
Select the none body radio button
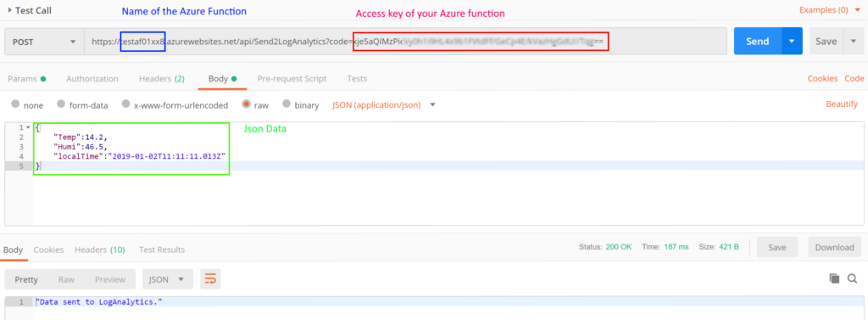click(15, 104)
